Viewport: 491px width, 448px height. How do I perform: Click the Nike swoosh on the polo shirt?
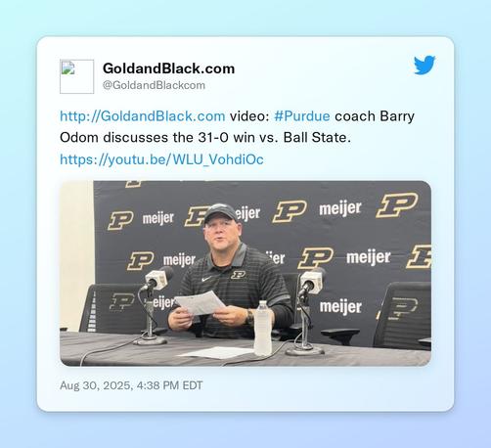(x=206, y=279)
